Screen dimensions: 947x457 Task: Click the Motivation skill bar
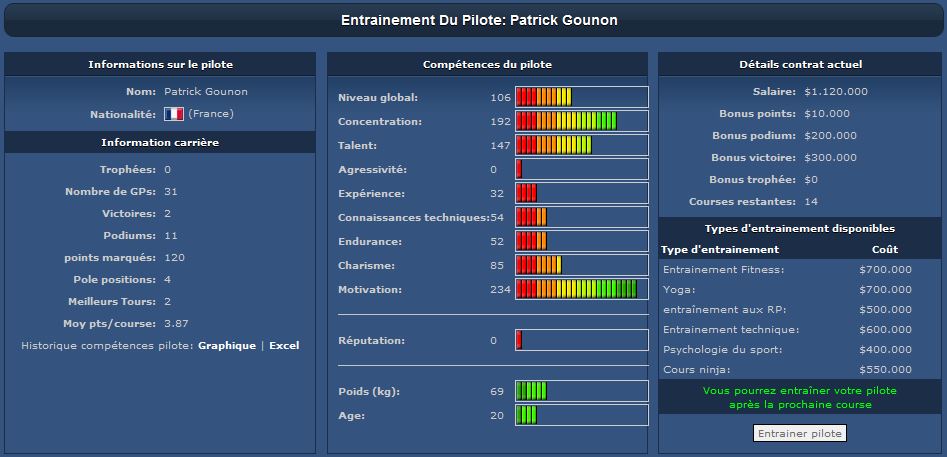coord(582,289)
